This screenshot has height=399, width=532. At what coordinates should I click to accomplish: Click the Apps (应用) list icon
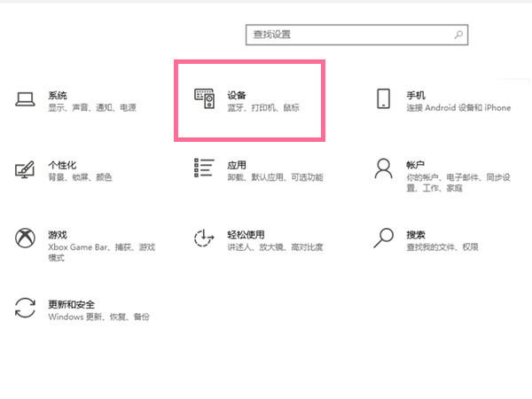pyautogui.click(x=205, y=169)
